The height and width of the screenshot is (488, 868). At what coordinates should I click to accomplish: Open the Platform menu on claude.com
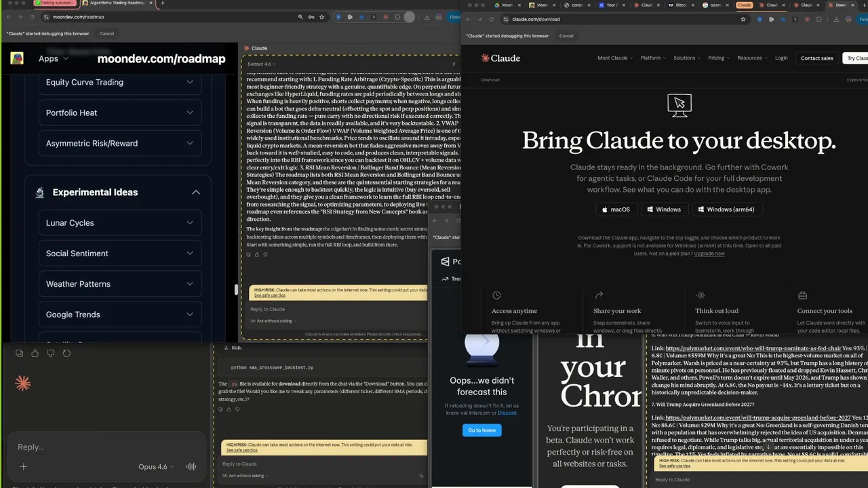pos(653,58)
